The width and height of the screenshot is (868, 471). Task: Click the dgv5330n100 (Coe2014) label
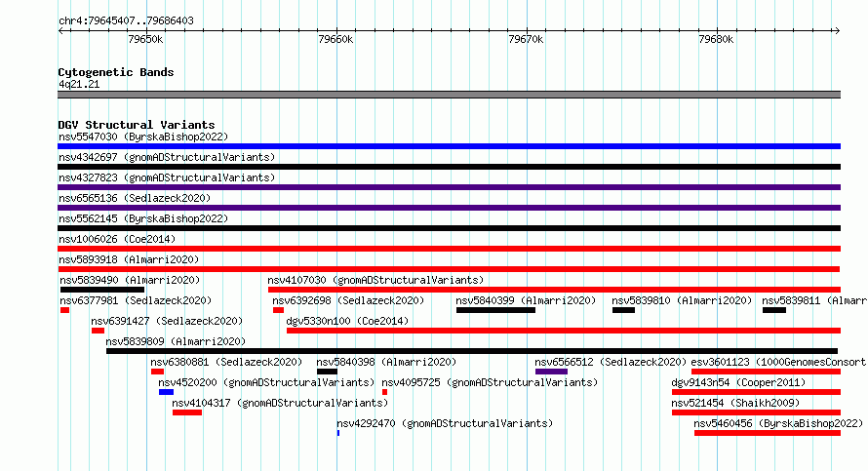347,321
